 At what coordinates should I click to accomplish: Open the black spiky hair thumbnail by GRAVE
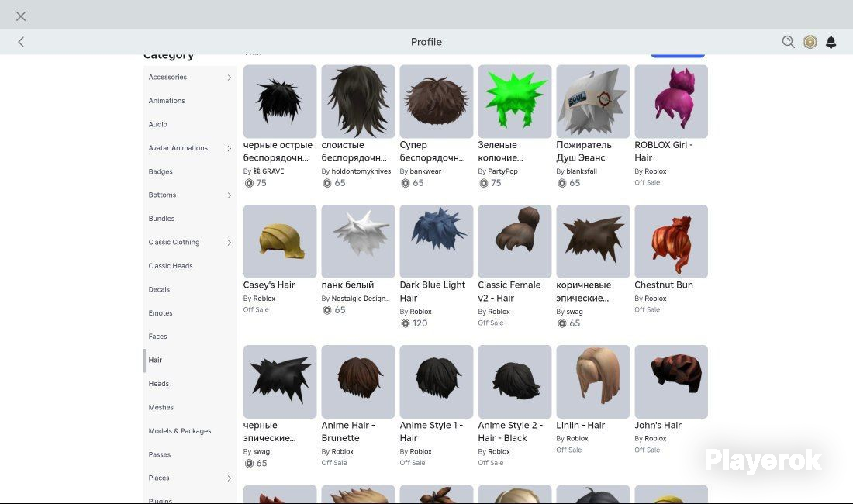[280, 101]
